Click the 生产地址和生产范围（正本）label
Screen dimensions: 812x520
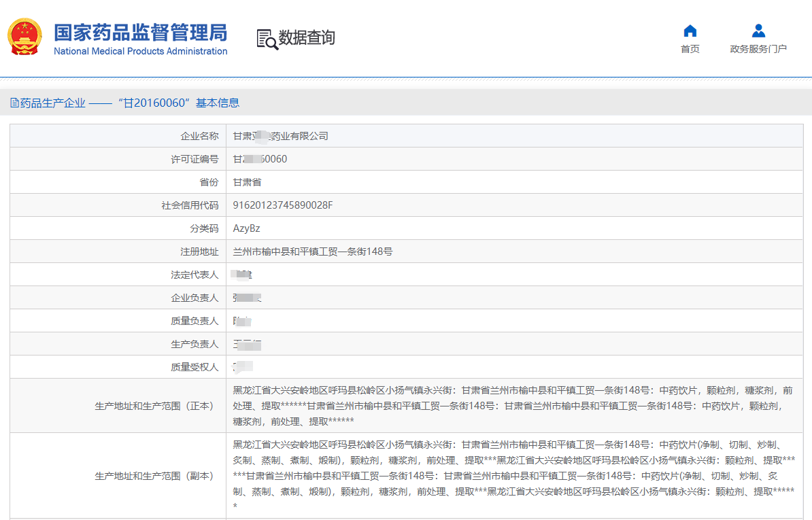pos(154,406)
